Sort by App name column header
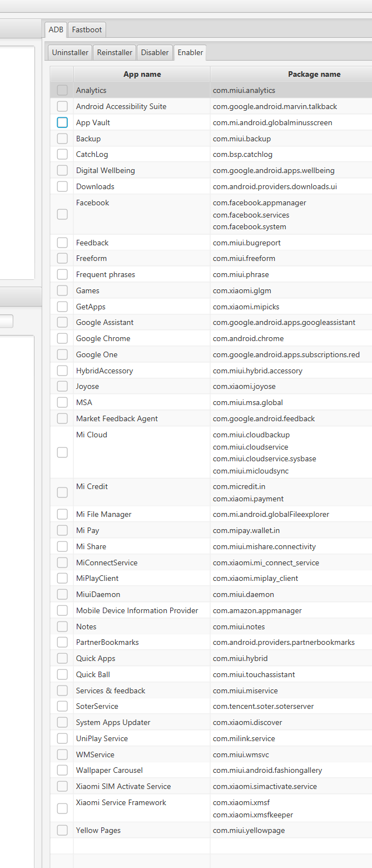This screenshot has height=868, width=372. pyautogui.click(x=142, y=74)
